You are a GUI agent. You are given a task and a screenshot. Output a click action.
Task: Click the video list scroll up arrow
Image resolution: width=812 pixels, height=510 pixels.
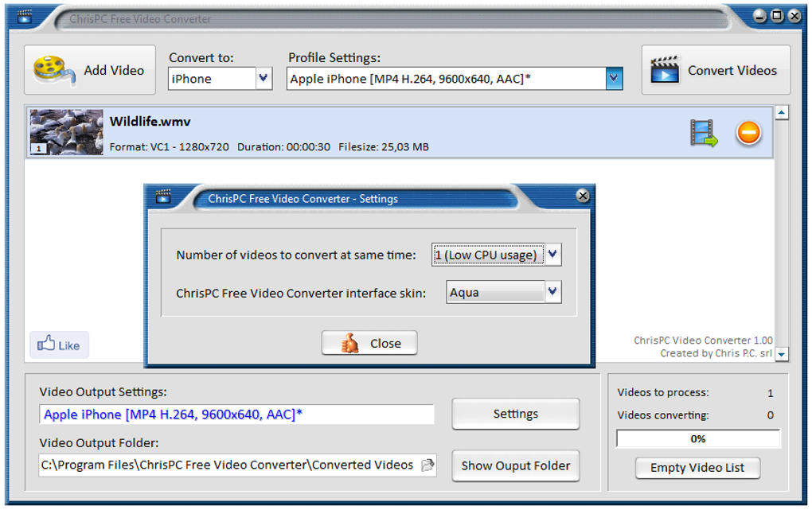coord(782,112)
